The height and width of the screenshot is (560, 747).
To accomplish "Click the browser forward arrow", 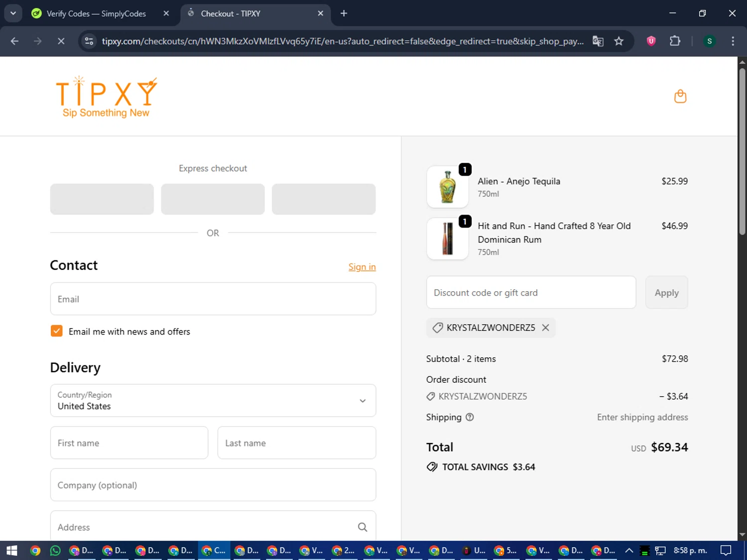I will pyautogui.click(x=38, y=41).
